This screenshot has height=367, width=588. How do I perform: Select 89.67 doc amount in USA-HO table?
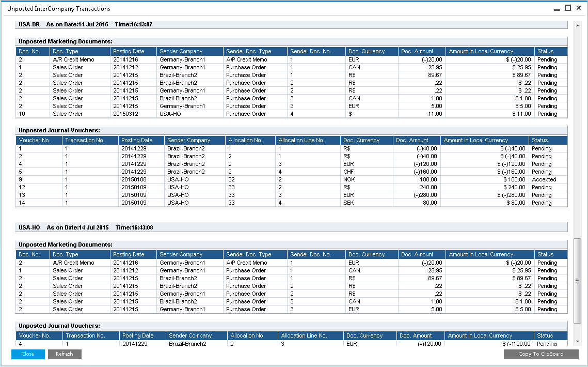pos(422,278)
